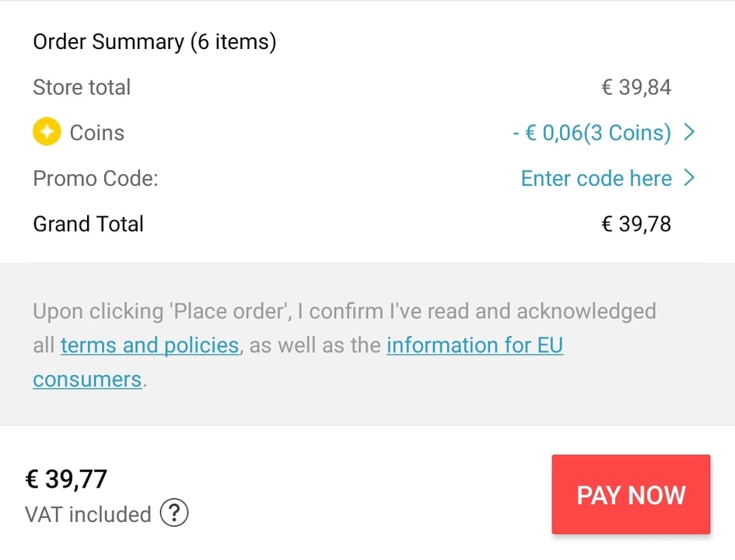Select the Store total amount € 39,84
The height and width of the screenshot is (560, 735).
tap(635, 87)
